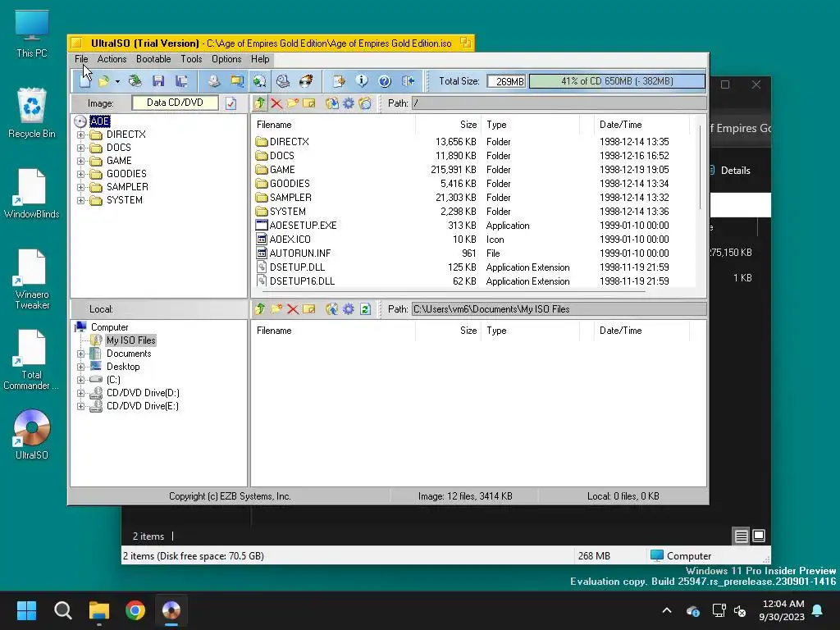Expand the GOODIES tree node
The image size is (840, 630).
click(x=81, y=174)
